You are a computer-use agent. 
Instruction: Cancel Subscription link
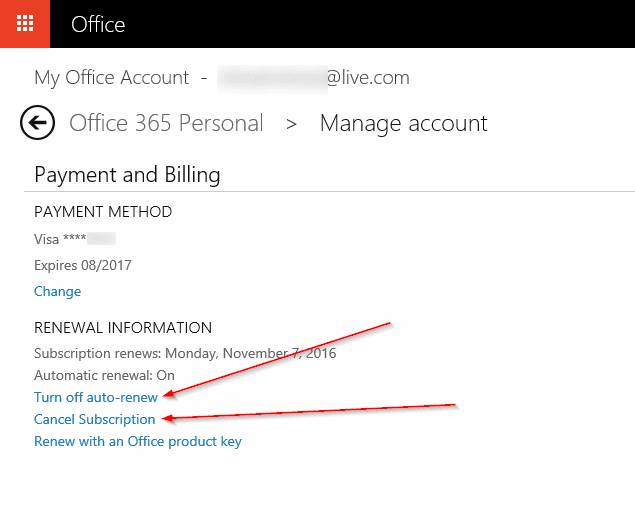[x=95, y=419]
